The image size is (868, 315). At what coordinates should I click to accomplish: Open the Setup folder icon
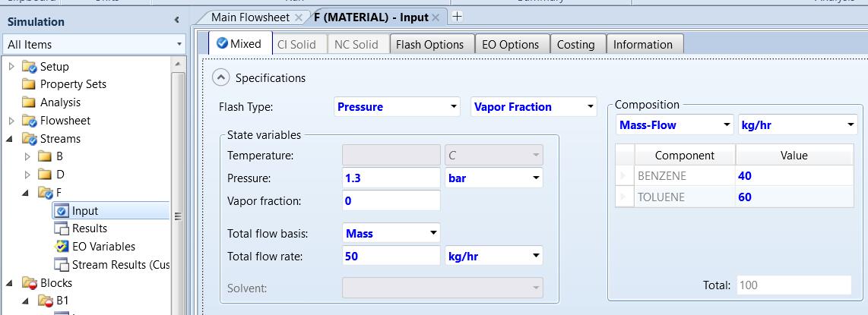pos(30,67)
